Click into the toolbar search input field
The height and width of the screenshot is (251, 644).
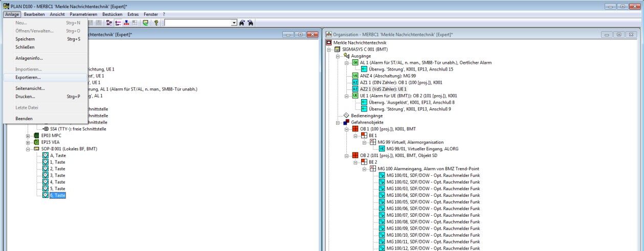[198, 23]
